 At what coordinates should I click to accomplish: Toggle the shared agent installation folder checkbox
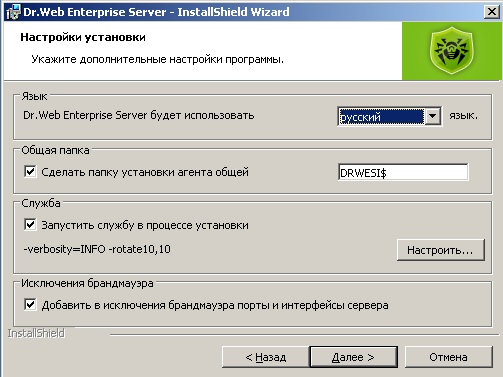30,172
